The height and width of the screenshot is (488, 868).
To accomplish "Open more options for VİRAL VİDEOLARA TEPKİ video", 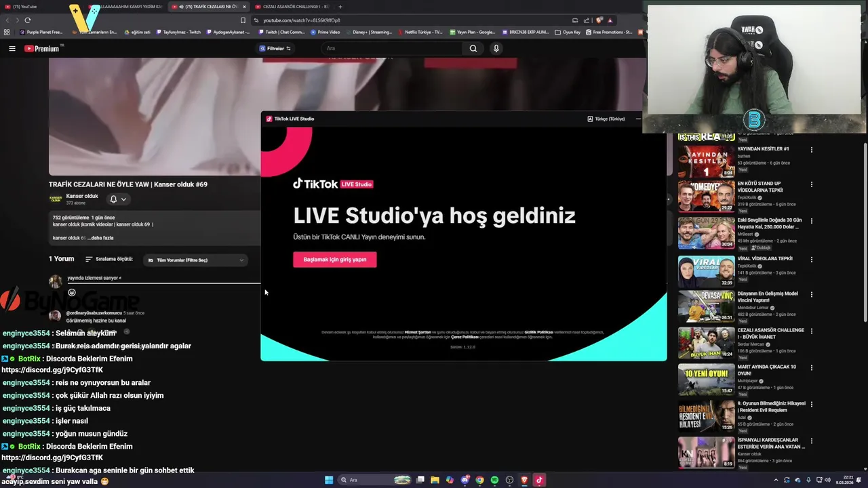I will pos(811,259).
